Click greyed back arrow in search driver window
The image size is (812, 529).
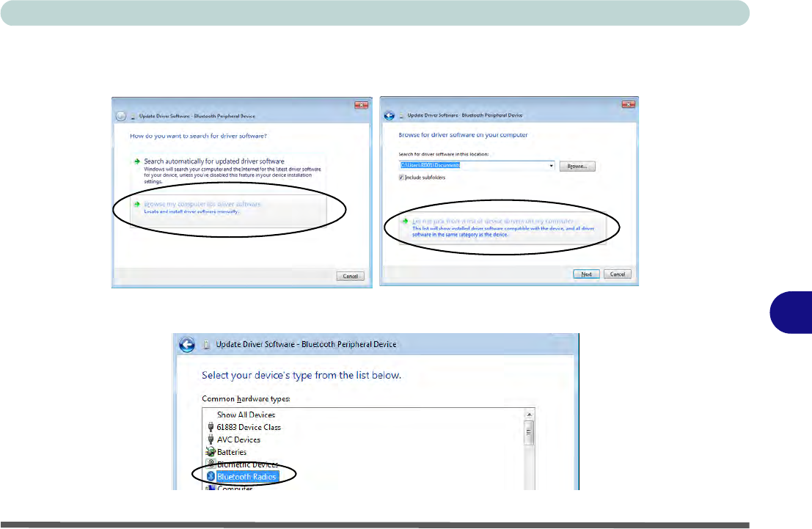pyautogui.click(x=120, y=116)
